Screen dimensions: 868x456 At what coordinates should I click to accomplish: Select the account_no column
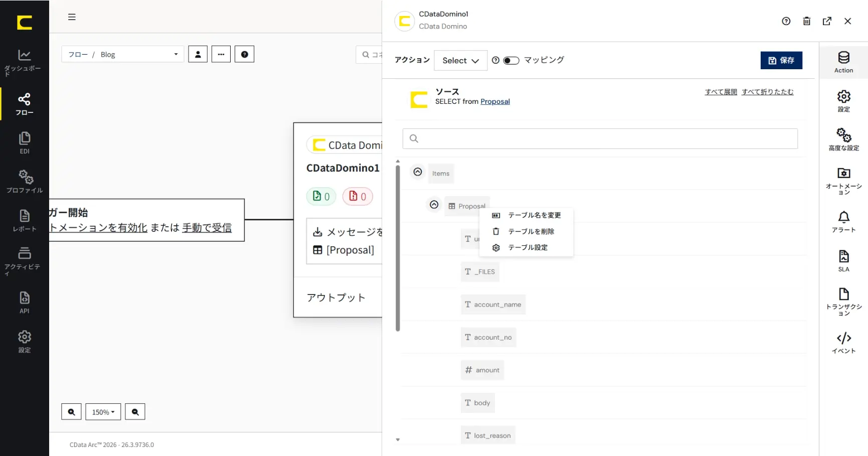[x=488, y=337]
